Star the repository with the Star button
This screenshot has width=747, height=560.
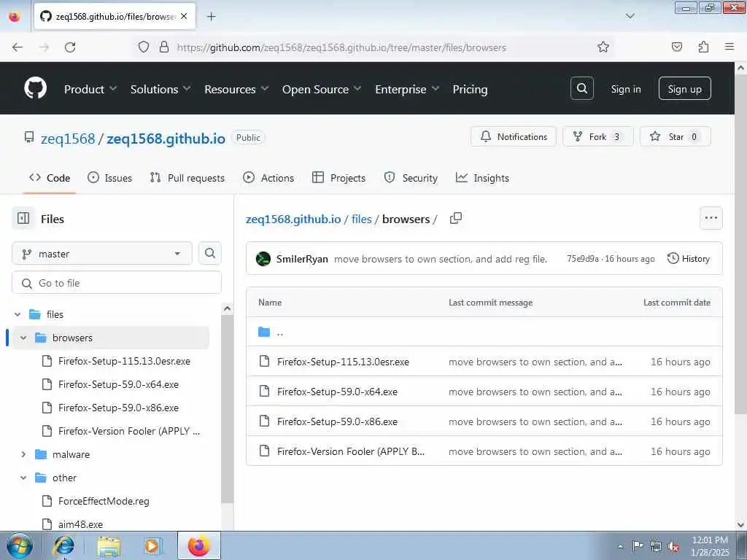675,136
